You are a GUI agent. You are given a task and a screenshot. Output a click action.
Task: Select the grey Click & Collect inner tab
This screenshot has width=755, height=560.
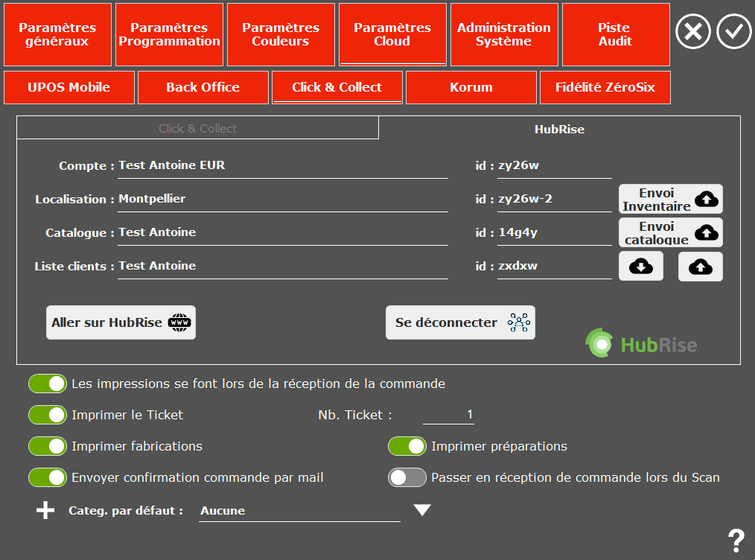point(198,129)
